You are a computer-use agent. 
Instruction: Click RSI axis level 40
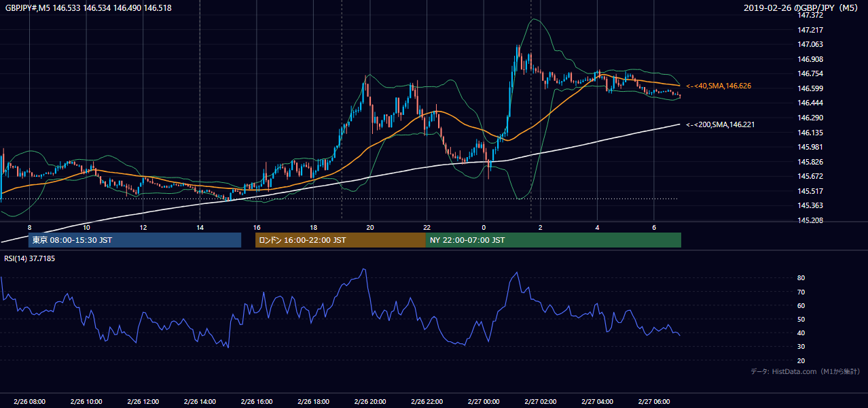click(x=801, y=333)
